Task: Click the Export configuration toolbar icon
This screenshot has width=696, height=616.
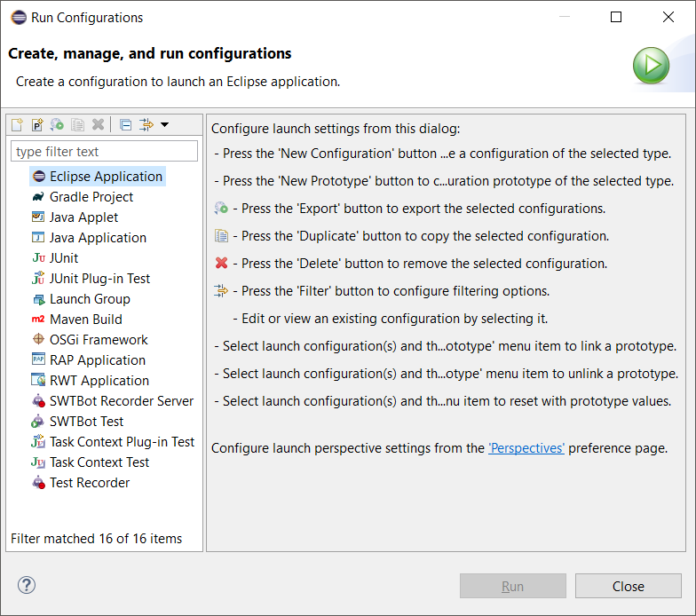Action: click(58, 125)
